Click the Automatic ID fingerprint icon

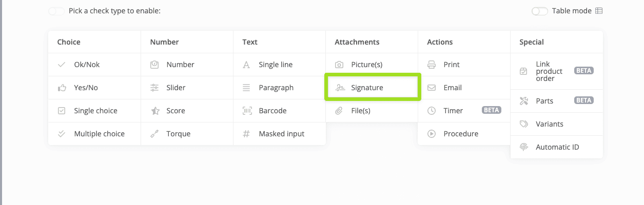point(524,147)
